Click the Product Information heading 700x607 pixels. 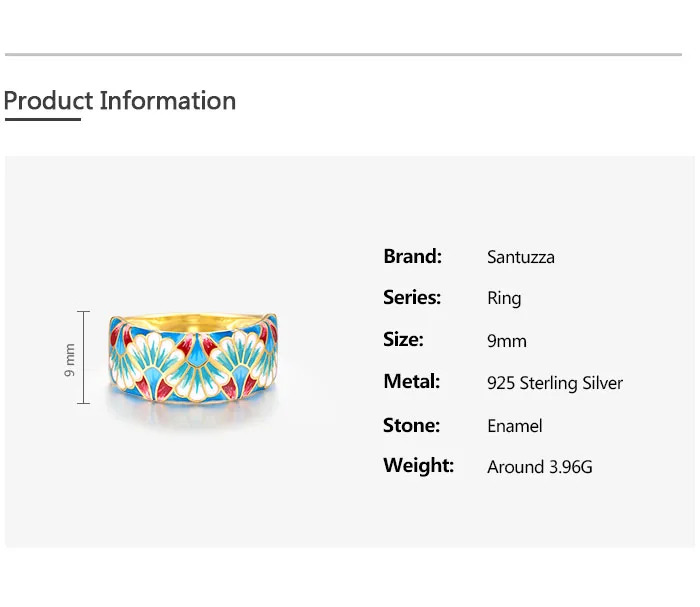(x=120, y=101)
